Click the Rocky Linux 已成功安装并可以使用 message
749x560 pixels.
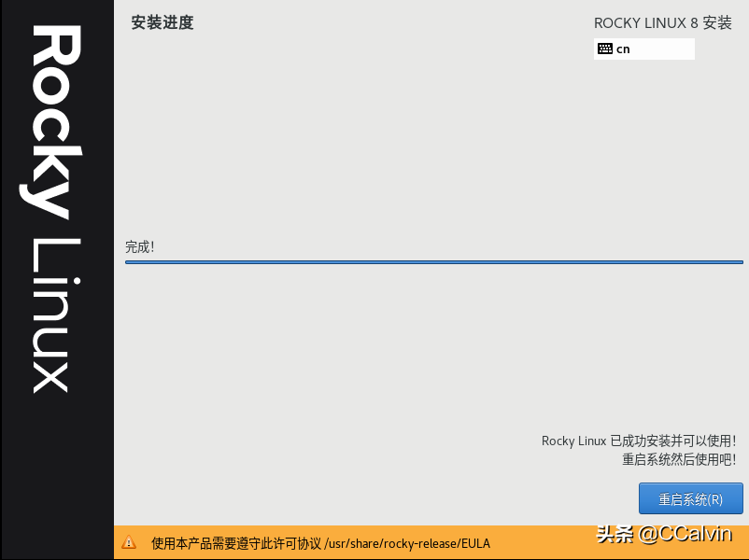[x=638, y=441]
